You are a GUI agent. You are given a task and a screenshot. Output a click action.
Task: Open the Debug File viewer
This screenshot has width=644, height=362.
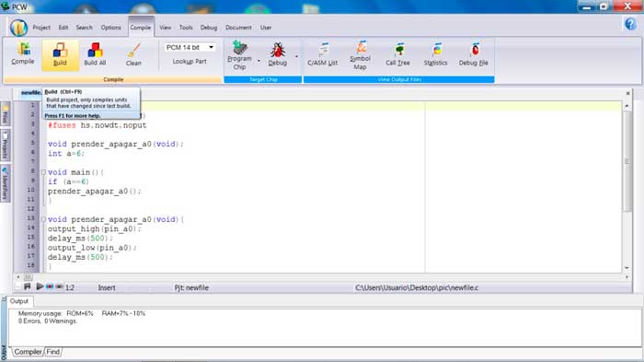pos(473,54)
